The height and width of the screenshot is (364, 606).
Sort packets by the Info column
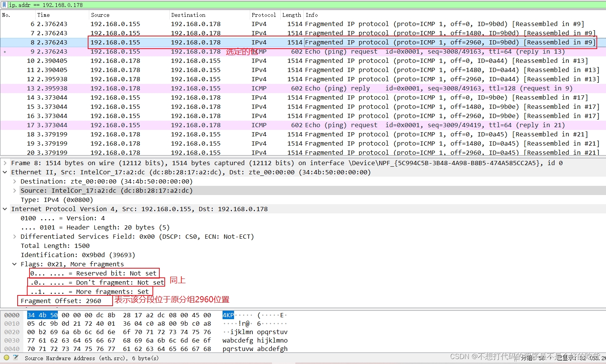tap(455, 15)
